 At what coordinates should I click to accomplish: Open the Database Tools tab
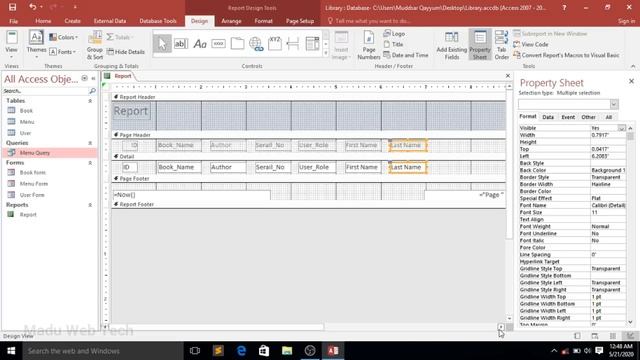[158, 21]
